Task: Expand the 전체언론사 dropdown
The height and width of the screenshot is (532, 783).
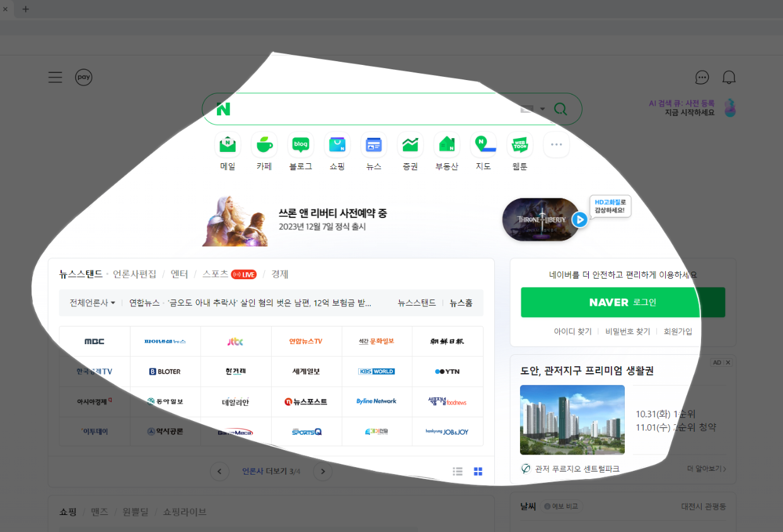Action: click(93, 303)
